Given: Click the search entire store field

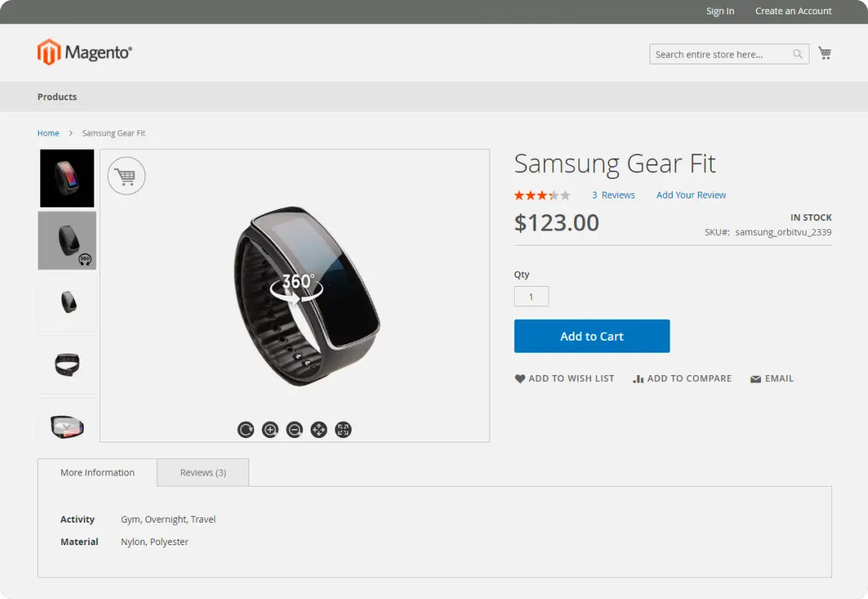Looking at the screenshot, I should pos(718,54).
